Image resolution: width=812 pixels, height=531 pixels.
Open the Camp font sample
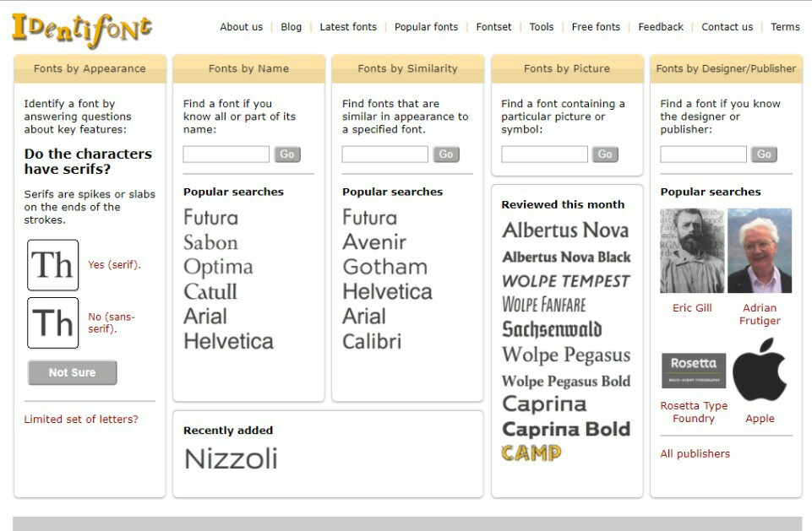(x=531, y=453)
